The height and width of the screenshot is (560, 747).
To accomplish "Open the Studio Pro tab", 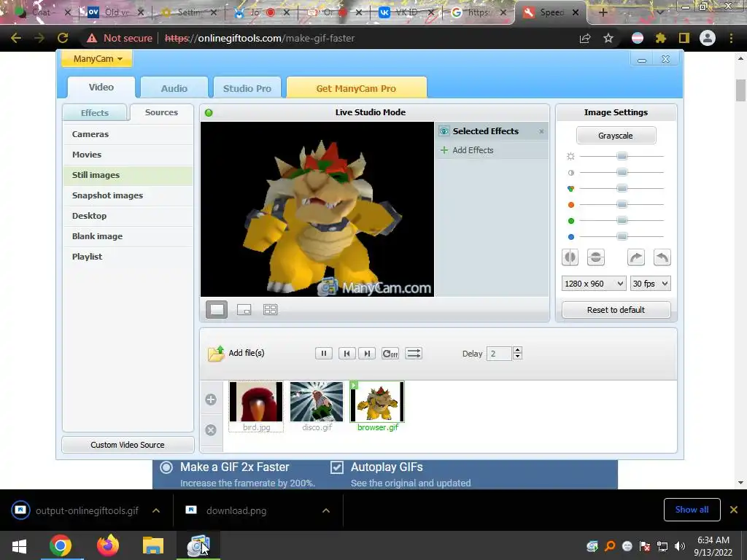I will tap(247, 88).
